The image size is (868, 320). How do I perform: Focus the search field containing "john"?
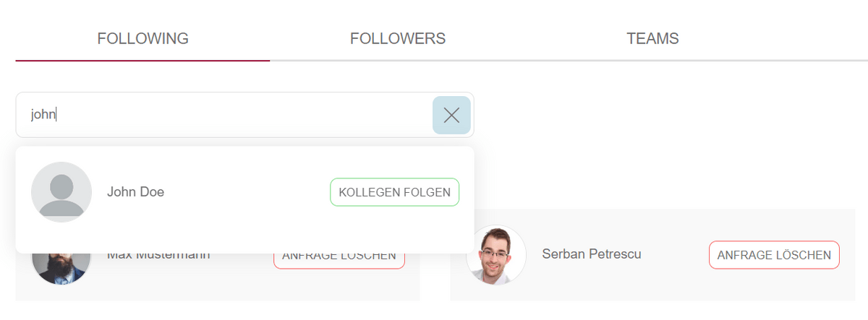(224, 115)
